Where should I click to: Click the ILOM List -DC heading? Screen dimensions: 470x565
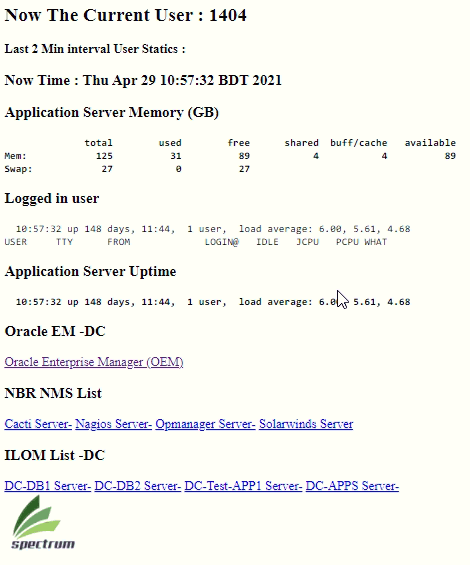tap(54, 455)
